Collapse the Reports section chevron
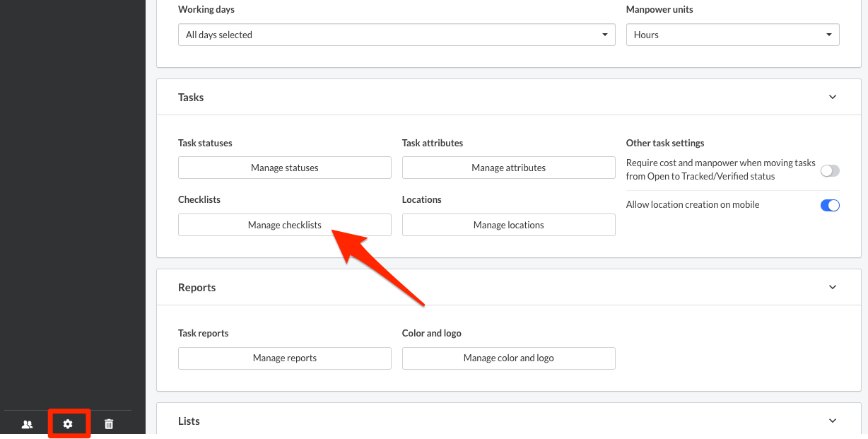This screenshot has height=439, width=868. [x=832, y=287]
